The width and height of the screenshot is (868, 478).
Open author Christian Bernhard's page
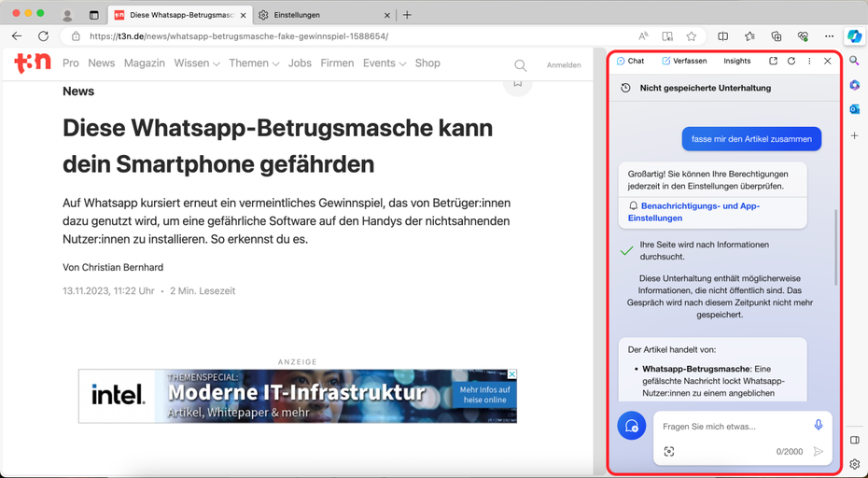click(123, 268)
